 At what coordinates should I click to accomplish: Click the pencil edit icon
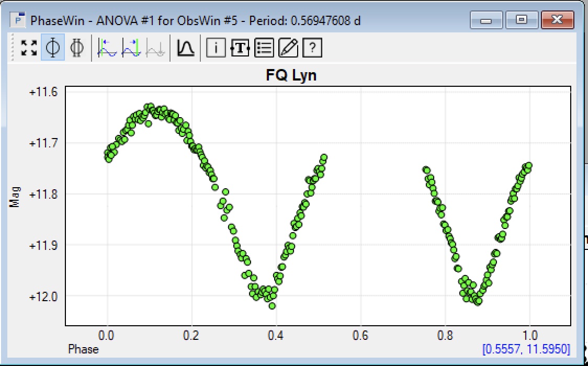[x=288, y=48]
